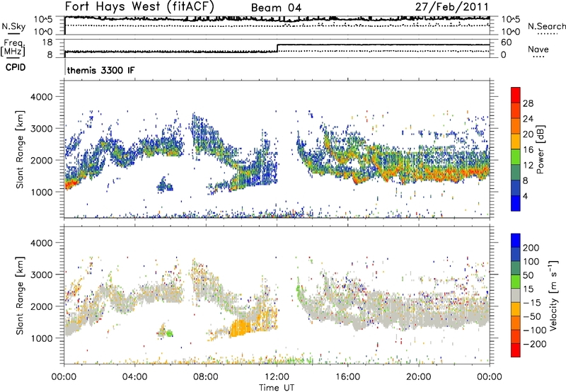Click the '16:00' time axis tick label

[x=347, y=377]
